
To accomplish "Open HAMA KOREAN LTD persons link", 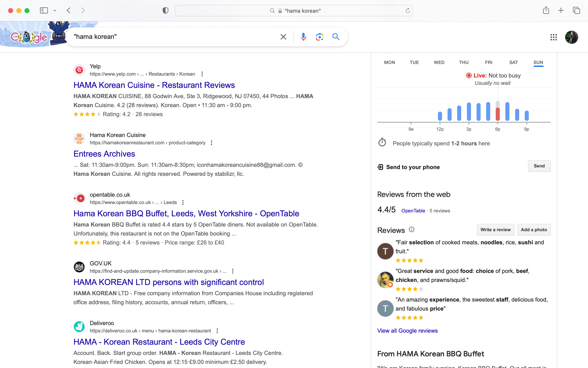I will click(169, 282).
